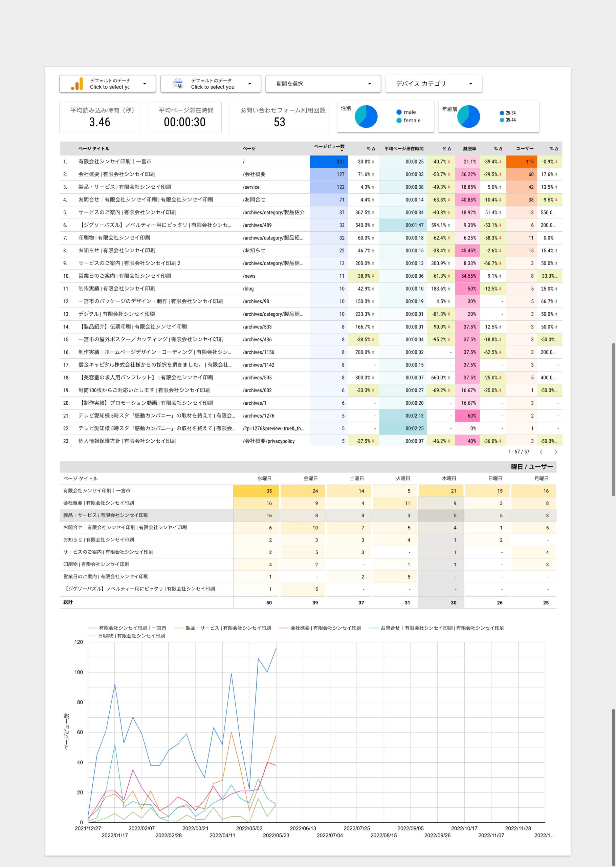This screenshot has height=867, width=616.
Task: Open dropdown arrow of Analytics data selector
Action: [145, 84]
